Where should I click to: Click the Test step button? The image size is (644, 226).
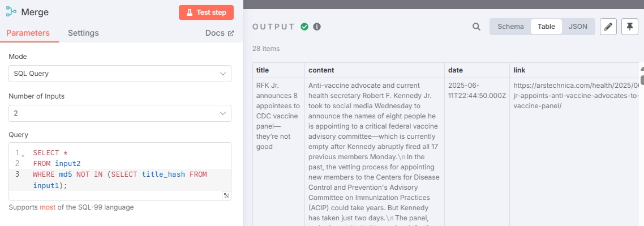206,12
